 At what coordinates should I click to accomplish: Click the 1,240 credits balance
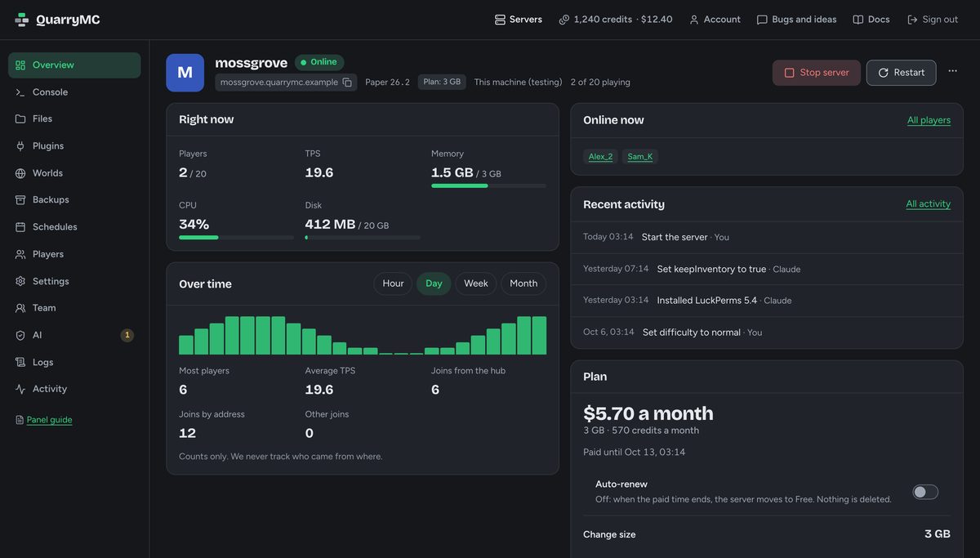[x=615, y=20]
